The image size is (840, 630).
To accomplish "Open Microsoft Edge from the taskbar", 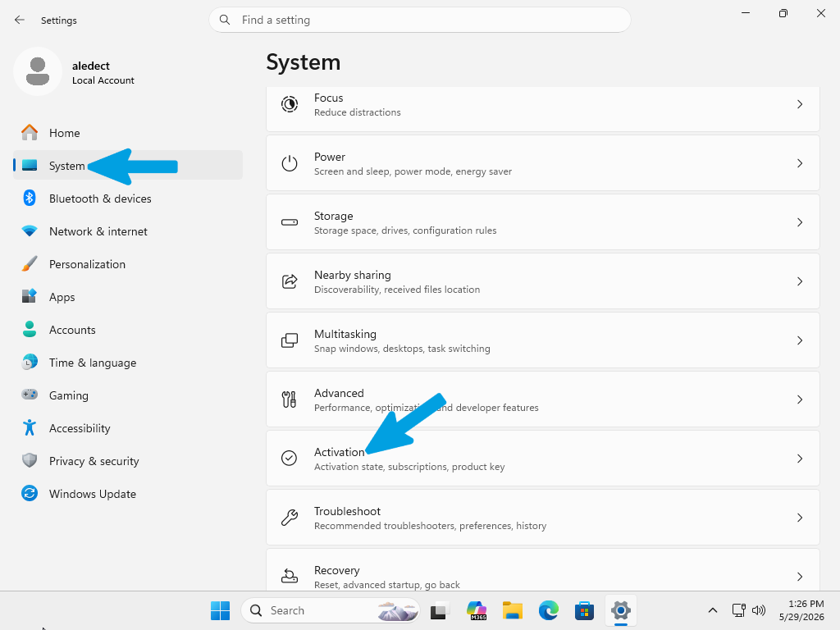I will (x=548, y=610).
